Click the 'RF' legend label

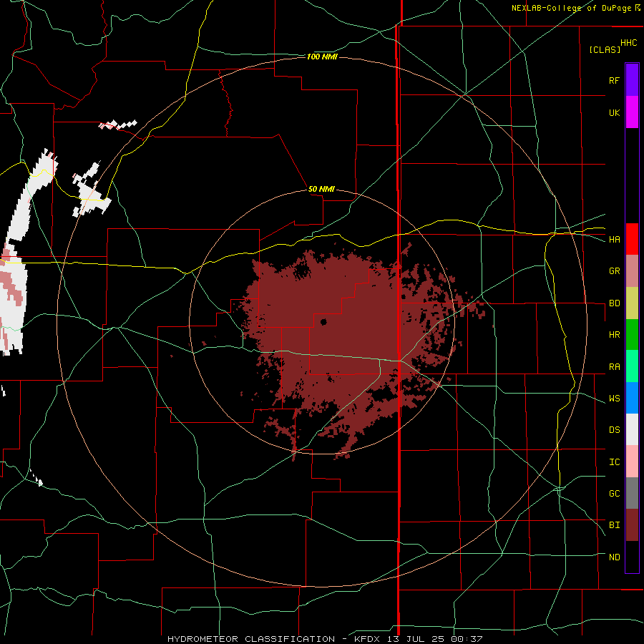[614, 80]
